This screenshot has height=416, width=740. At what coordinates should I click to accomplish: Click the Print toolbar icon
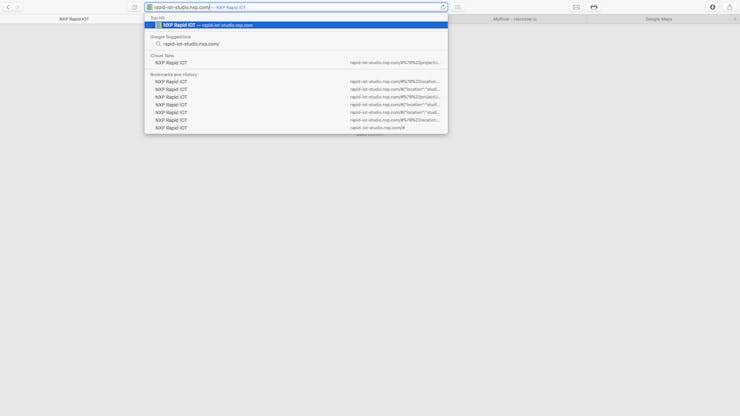(594, 7)
